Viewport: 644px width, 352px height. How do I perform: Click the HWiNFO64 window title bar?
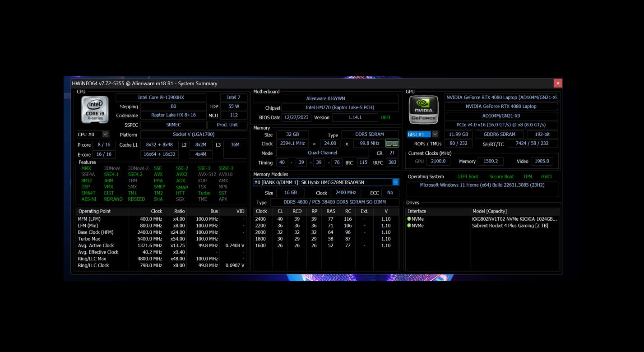[x=311, y=83]
